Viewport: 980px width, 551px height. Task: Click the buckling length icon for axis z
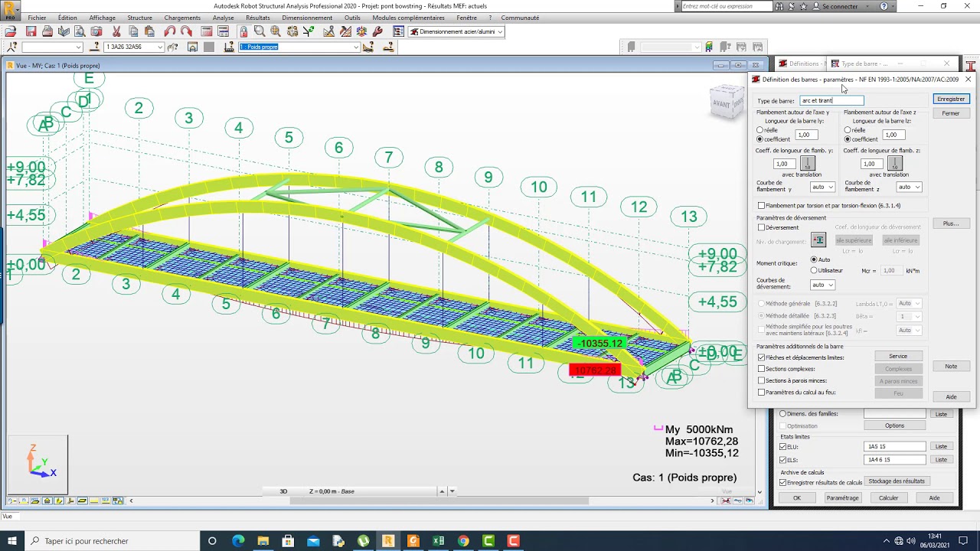(894, 164)
